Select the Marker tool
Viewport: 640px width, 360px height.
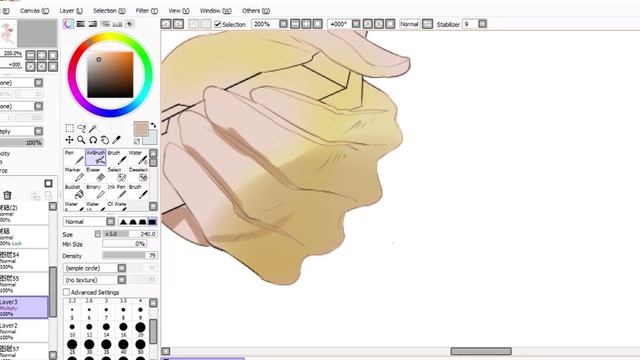(x=74, y=174)
